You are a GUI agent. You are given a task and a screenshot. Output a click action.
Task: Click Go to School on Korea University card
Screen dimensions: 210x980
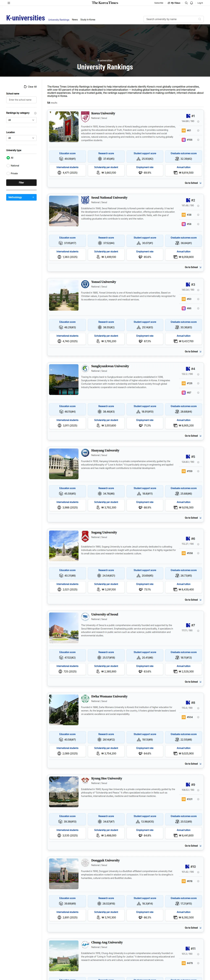(193, 183)
